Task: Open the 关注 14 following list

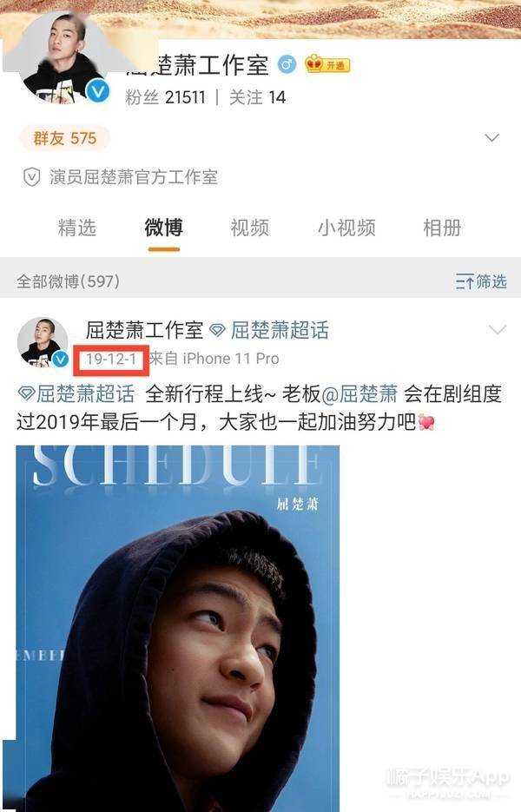Action: tap(257, 97)
